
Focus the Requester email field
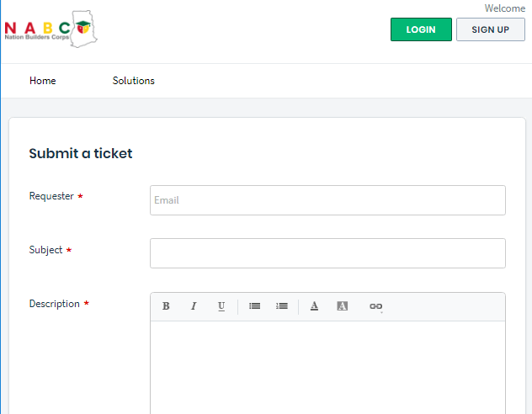[x=327, y=200]
